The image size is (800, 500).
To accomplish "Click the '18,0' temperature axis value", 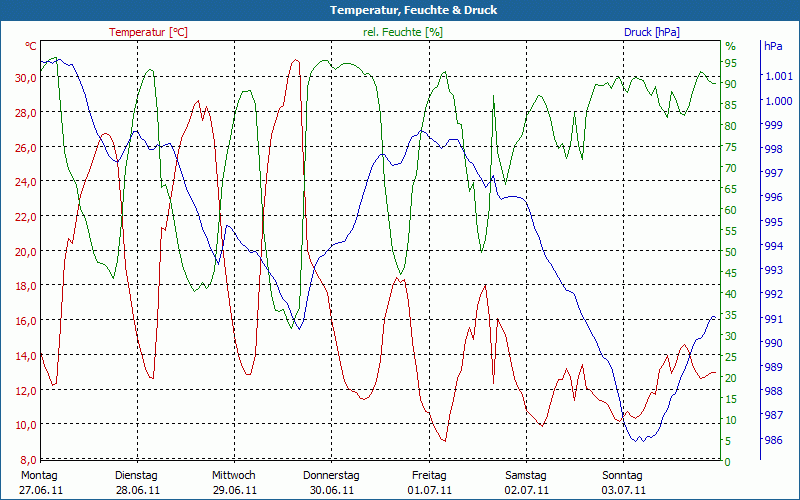I will (x=26, y=286).
